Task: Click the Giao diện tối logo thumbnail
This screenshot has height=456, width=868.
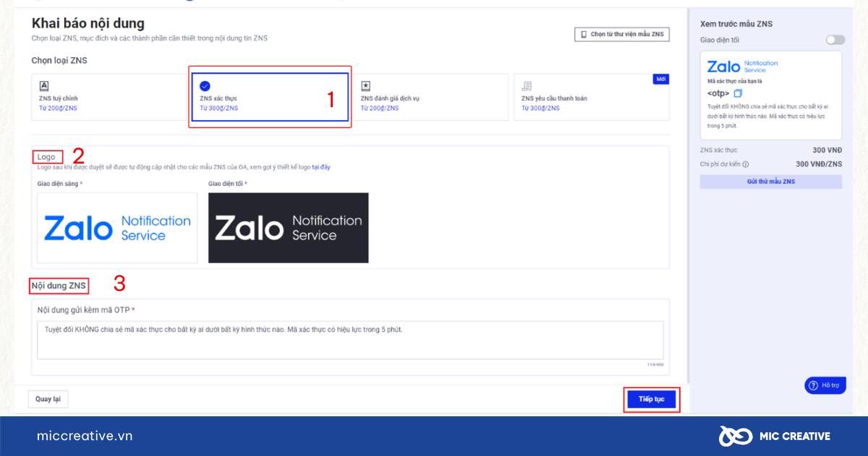Action: pos(289,228)
